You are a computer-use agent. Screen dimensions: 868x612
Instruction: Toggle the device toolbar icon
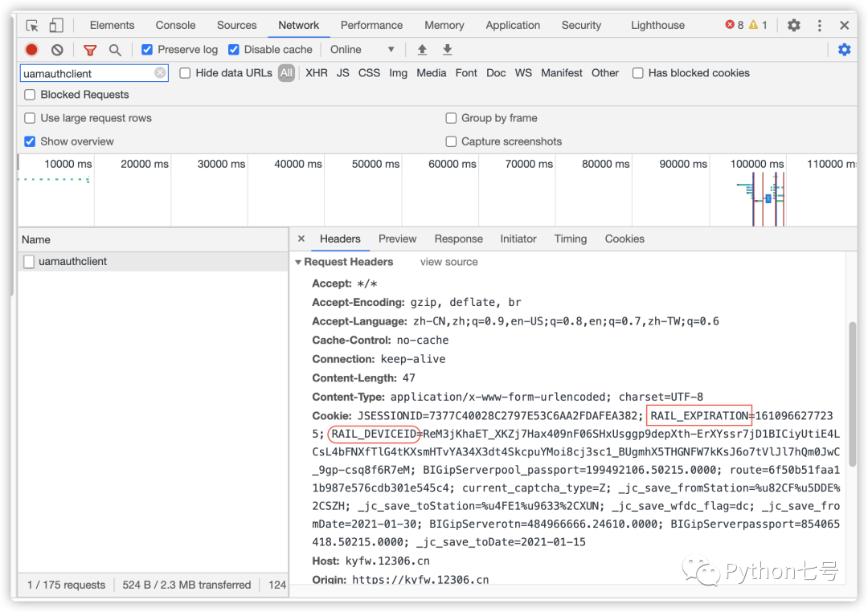coord(56,26)
